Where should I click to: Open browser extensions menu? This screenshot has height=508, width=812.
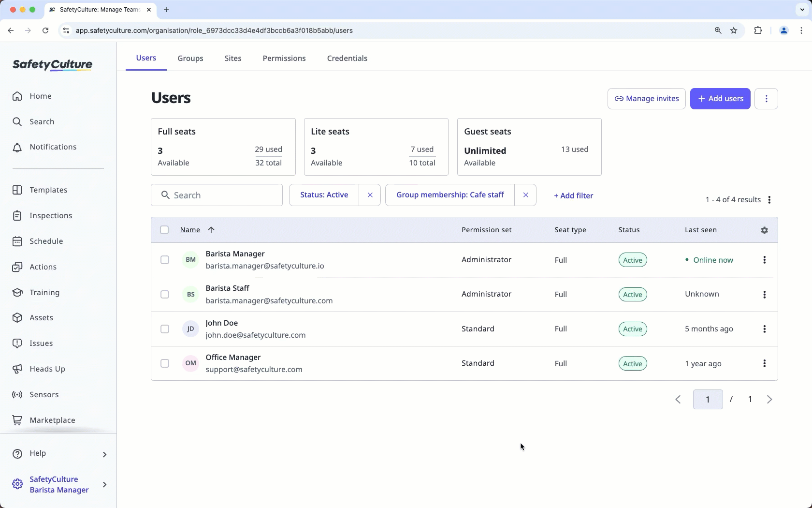pyautogui.click(x=758, y=30)
